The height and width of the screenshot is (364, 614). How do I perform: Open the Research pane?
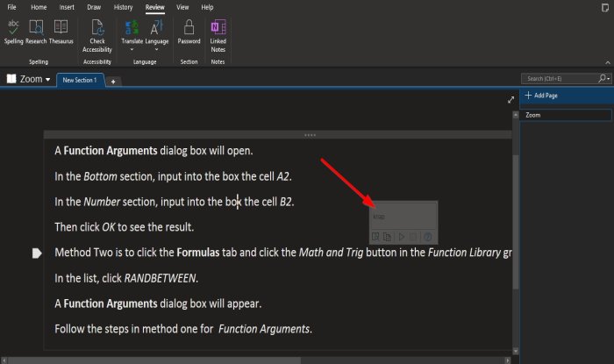36,32
